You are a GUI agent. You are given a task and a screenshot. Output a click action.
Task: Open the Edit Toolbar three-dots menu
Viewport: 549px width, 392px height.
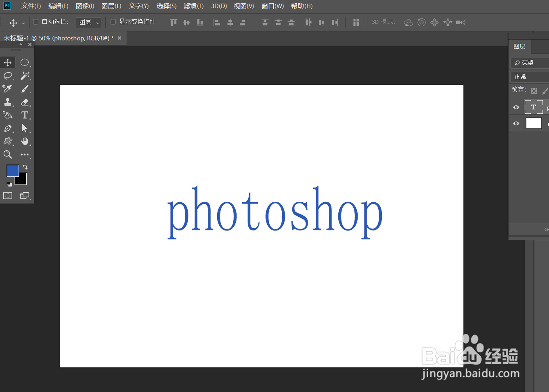click(25, 155)
